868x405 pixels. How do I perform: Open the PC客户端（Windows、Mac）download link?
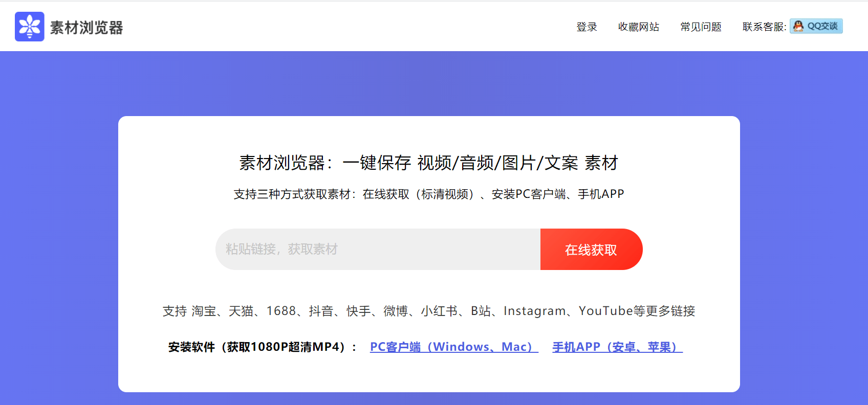454,347
